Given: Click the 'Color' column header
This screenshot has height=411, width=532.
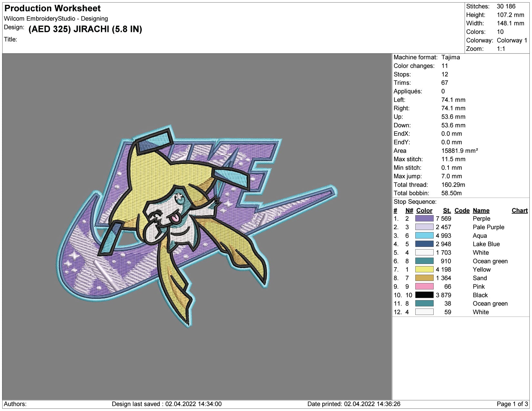Looking at the screenshot, I should click(424, 210).
